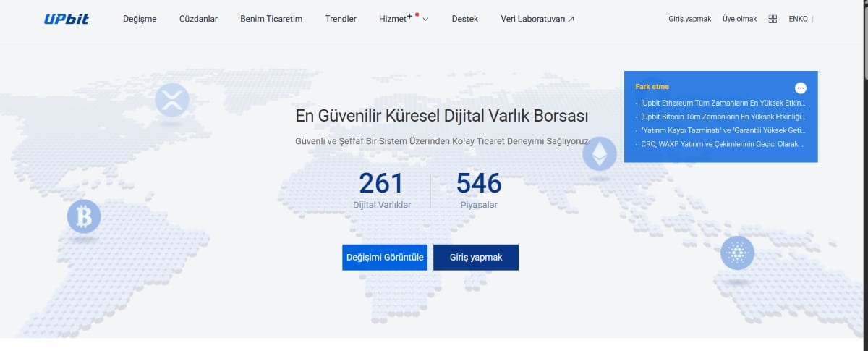Image resolution: width=868 pixels, height=351 pixels.
Task: Open the Yatırım Kaybı Tazminatı notice
Action: click(x=723, y=130)
